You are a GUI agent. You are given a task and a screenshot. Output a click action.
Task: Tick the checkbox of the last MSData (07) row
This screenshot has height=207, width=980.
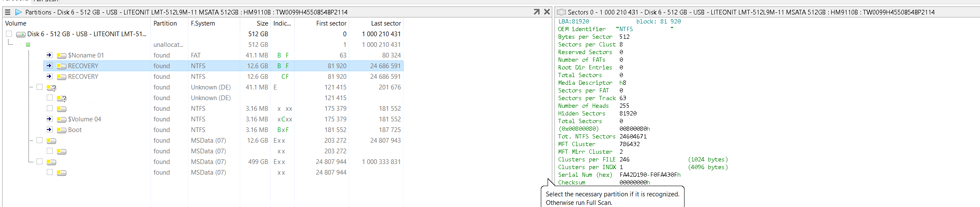click(x=50, y=172)
